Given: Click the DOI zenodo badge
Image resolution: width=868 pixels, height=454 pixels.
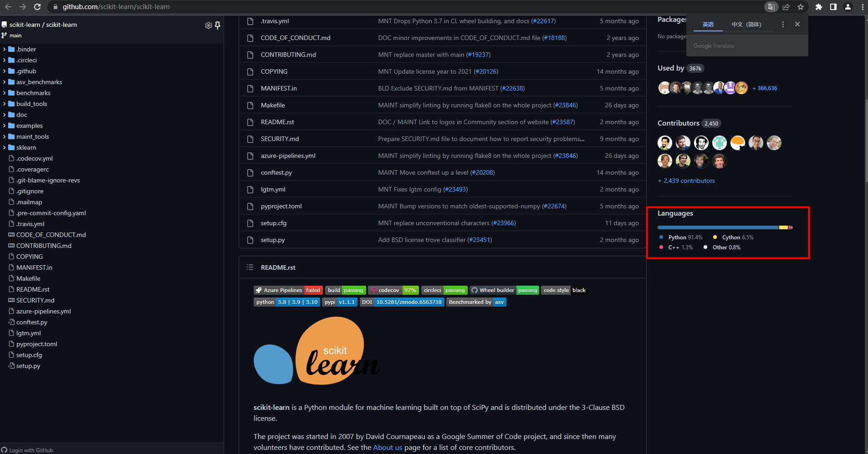Looking at the screenshot, I should (402, 302).
